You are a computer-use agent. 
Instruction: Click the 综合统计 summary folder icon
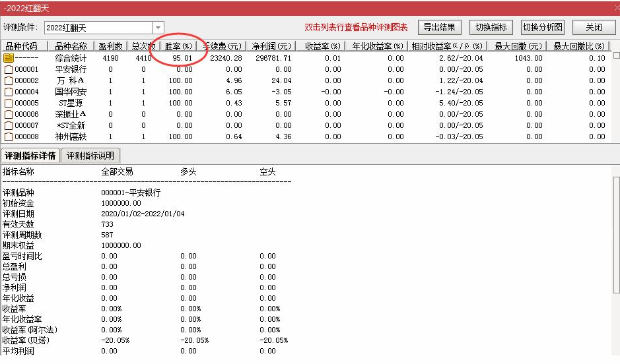[9, 58]
